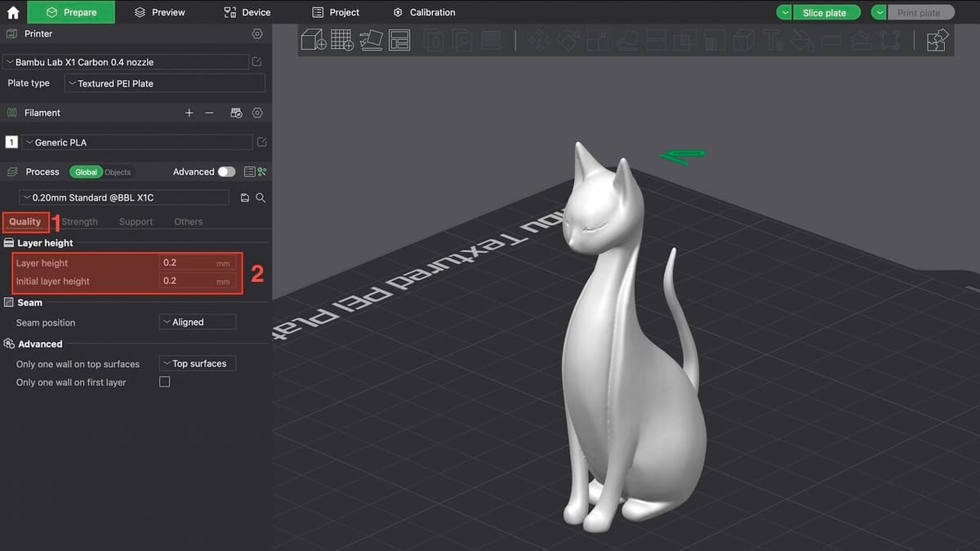This screenshot has height=551, width=980.
Task: Switch process scope to Global
Action: coord(86,172)
